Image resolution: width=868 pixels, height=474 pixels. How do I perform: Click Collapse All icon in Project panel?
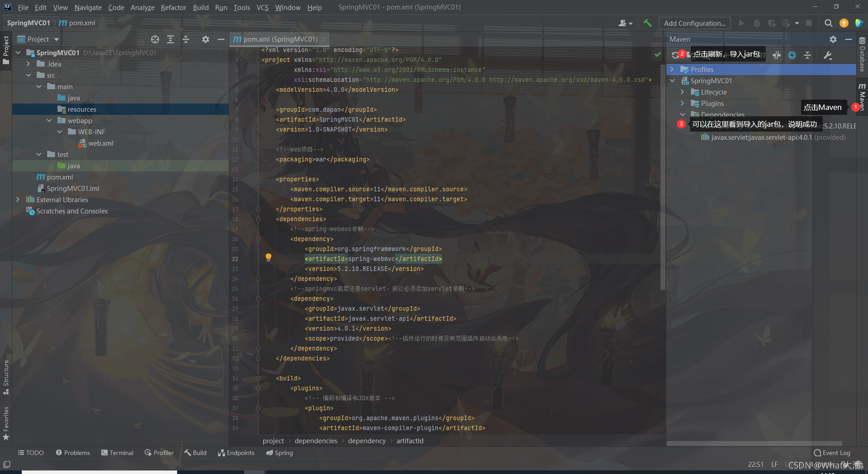click(x=186, y=39)
